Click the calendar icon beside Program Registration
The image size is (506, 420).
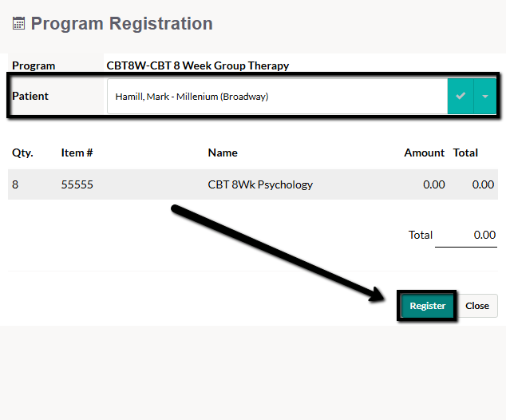pyautogui.click(x=18, y=24)
